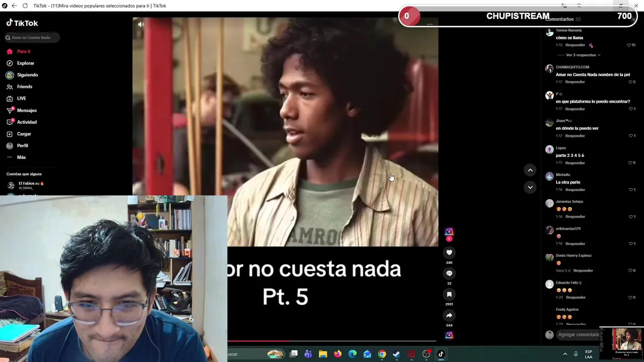Expand hidden system tray icons
644x362 pixels.
pos(565,354)
